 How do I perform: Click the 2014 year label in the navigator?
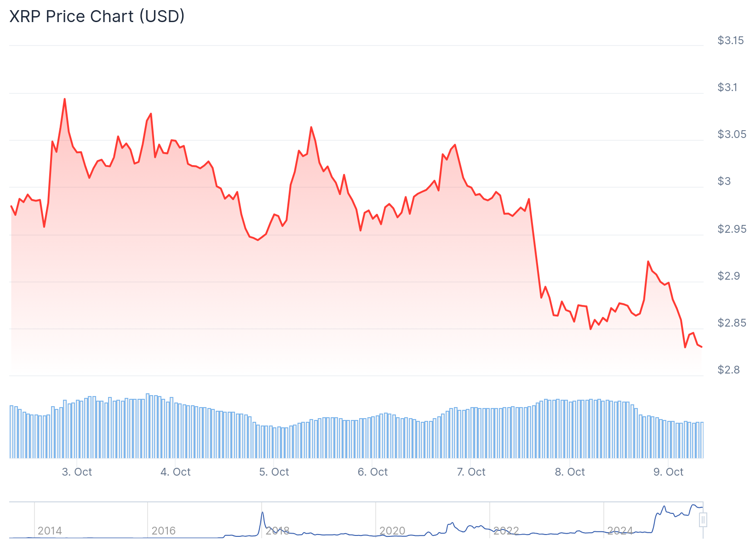50,531
